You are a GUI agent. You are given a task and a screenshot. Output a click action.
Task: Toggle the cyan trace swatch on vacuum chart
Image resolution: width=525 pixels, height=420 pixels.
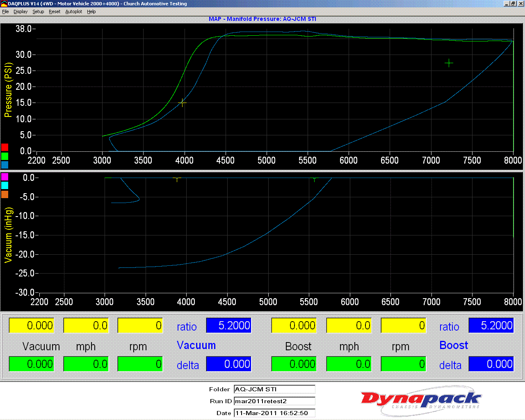coord(5,185)
